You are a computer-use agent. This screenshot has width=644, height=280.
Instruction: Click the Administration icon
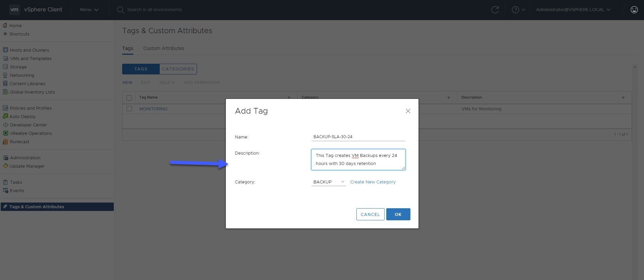pyautogui.click(x=5, y=158)
